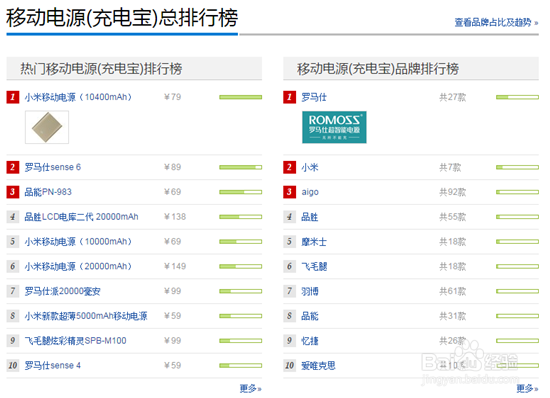
Task: Click rank 8 badge beside 品能 brand
Action: point(289,316)
